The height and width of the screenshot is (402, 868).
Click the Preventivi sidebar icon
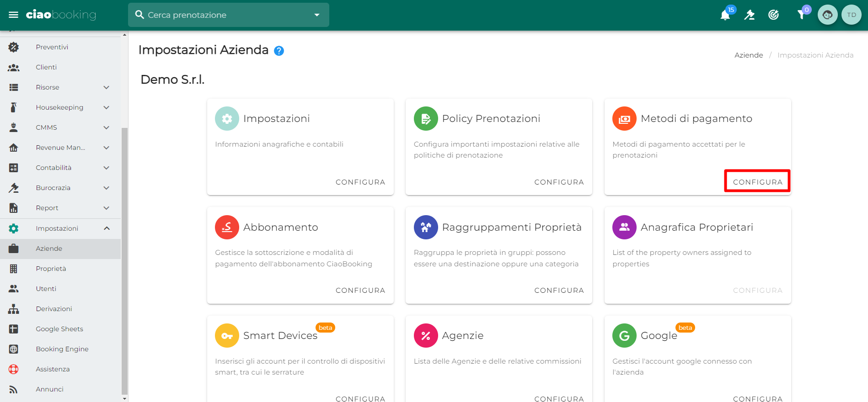tap(14, 47)
